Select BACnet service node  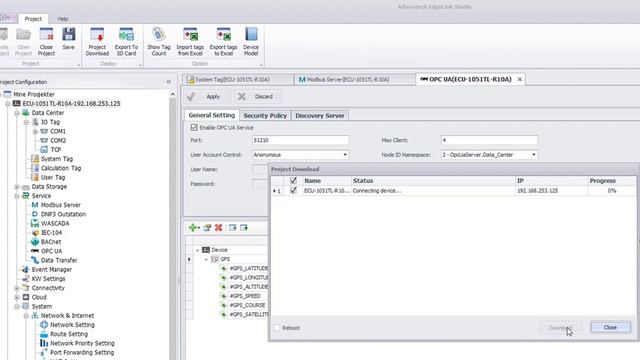tap(51, 242)
